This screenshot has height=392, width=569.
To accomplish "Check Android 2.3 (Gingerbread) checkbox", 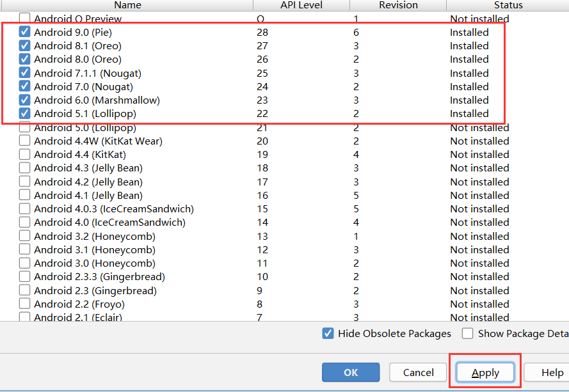I will tap(24, 290).
